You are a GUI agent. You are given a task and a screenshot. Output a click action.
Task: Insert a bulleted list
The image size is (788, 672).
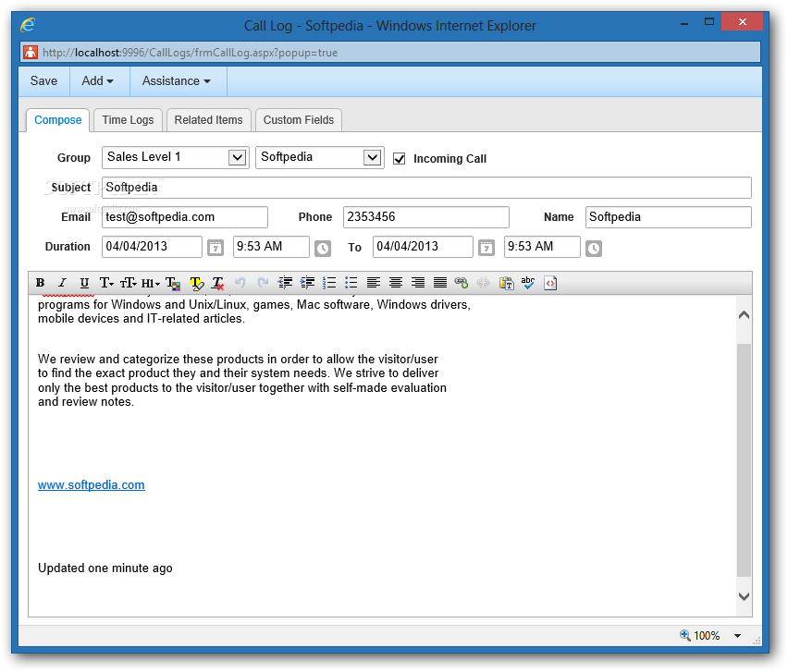(x=351, y=283)
